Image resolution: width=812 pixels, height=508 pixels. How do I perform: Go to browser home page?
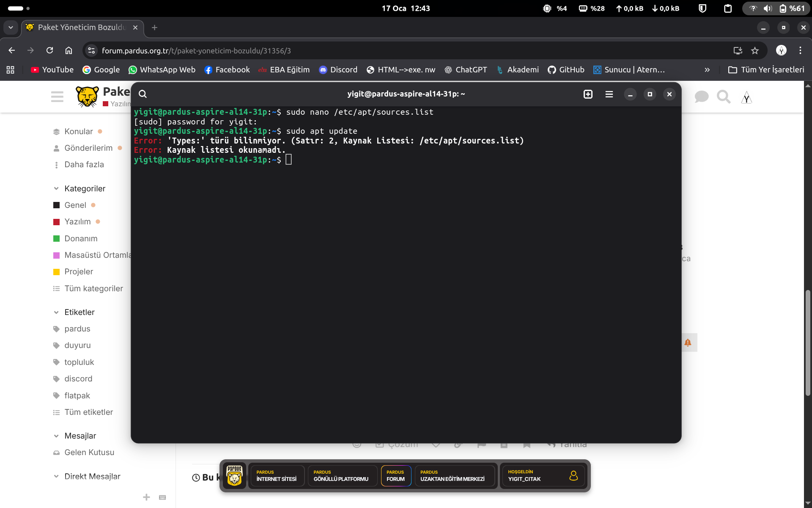click(x=69, y=51)
